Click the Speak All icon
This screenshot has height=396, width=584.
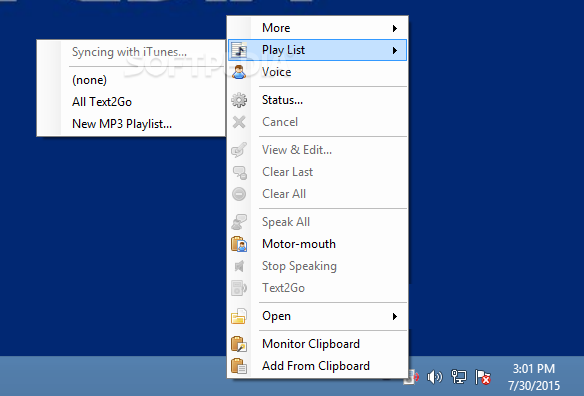tap(239, 222)
